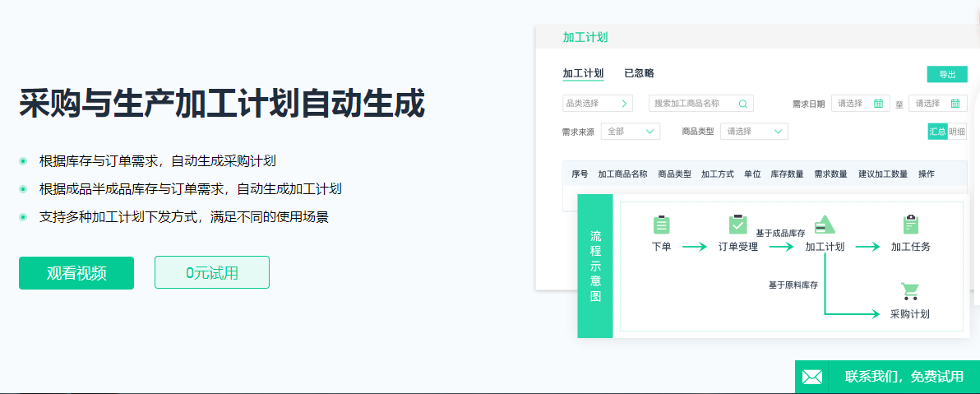980x394 pixels.
Task: Click the 操作 column header
Action: pos(927,174)
